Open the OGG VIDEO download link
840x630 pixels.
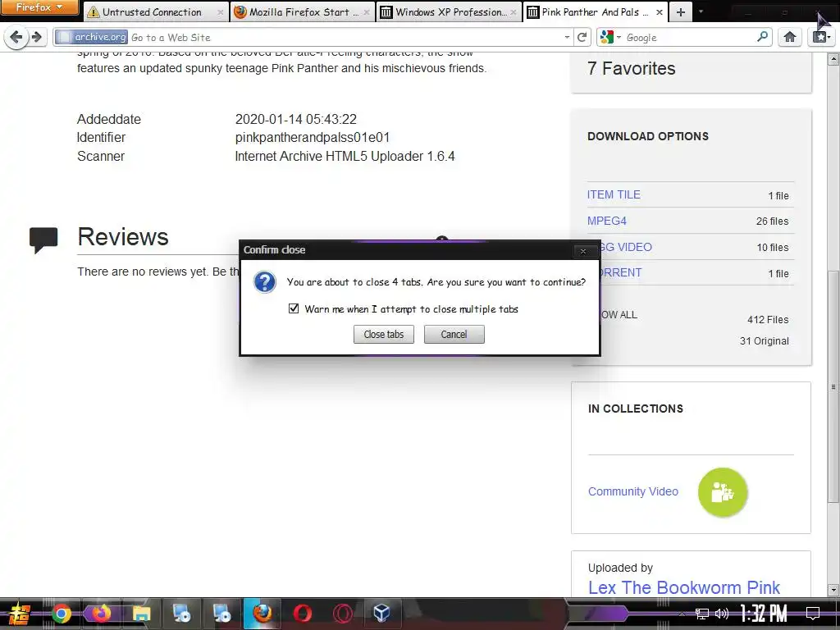click(626, 247)
